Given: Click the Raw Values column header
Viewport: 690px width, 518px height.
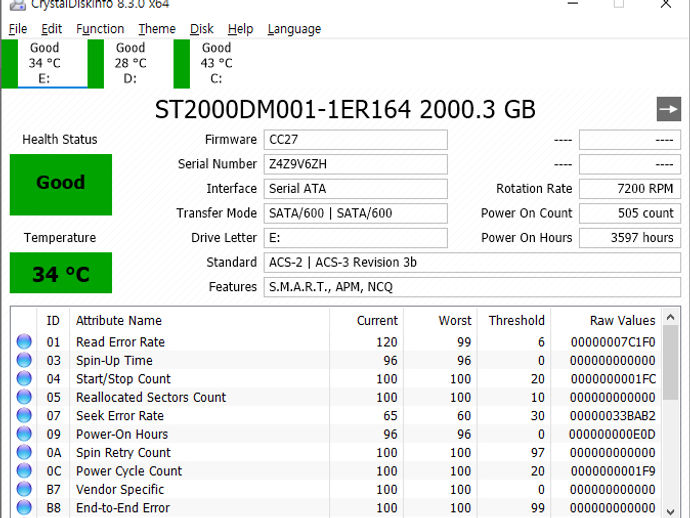Looking at the screenshot, I should [606, 320].
